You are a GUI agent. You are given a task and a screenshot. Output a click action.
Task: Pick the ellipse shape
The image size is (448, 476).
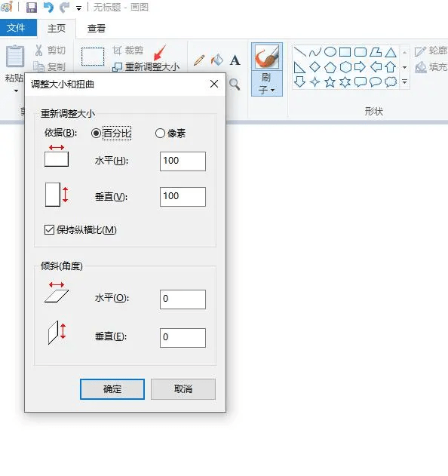(x=330, y=52)
